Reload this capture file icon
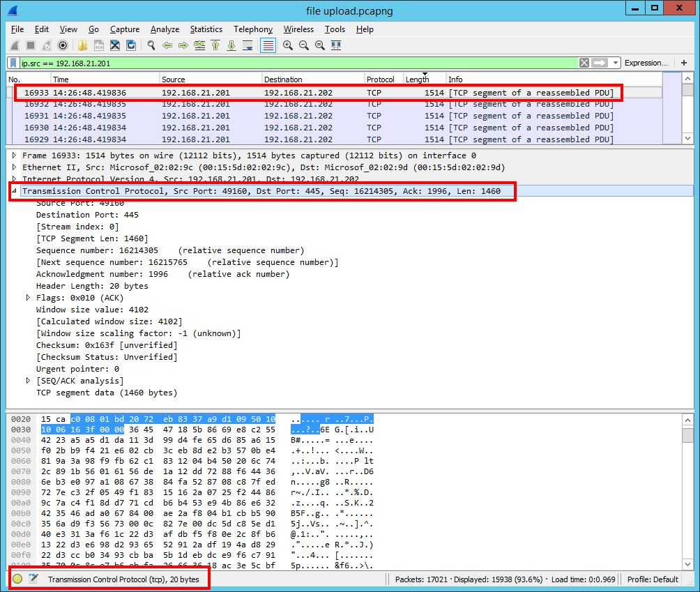 coord(131,45)
